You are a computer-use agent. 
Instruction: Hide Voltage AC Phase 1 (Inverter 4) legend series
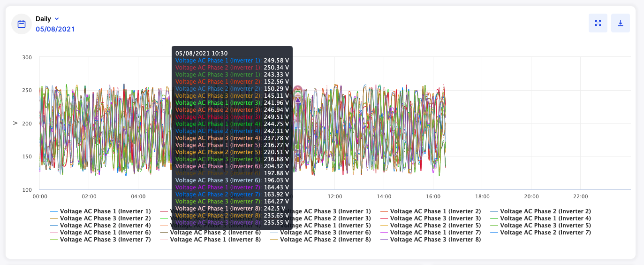point(545,218)
